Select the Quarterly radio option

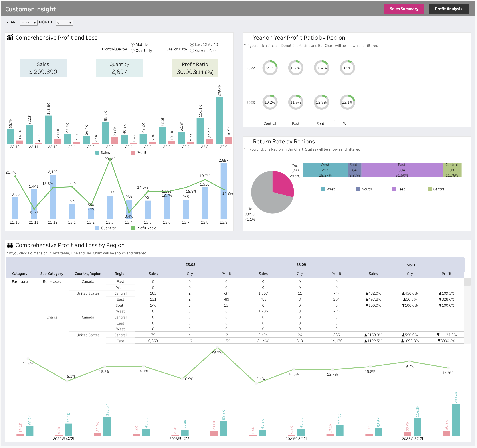pos(132,51)
